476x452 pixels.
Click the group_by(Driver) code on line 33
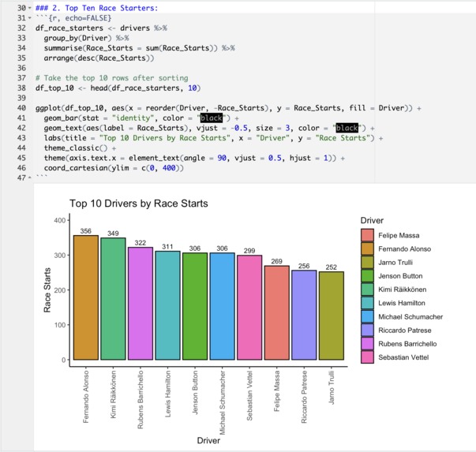[77, 38]
